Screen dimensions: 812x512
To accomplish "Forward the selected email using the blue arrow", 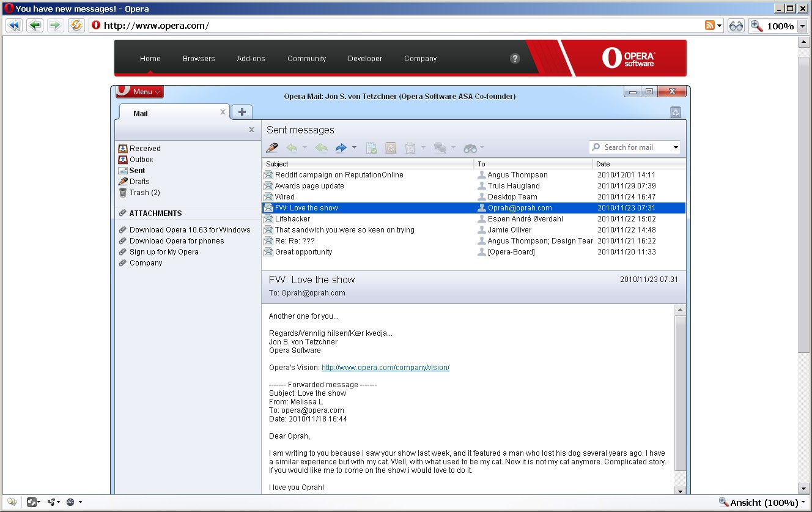I will click(x=342, y=147).
